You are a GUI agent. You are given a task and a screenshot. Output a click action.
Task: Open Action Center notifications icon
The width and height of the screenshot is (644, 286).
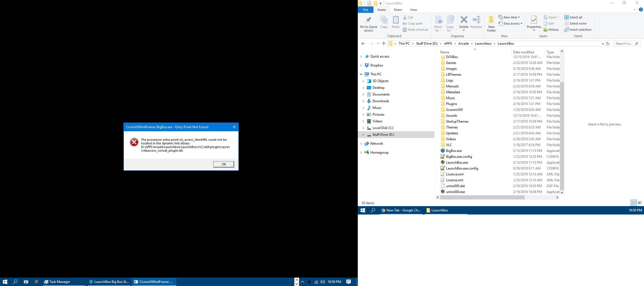click(x=349, y=282)
